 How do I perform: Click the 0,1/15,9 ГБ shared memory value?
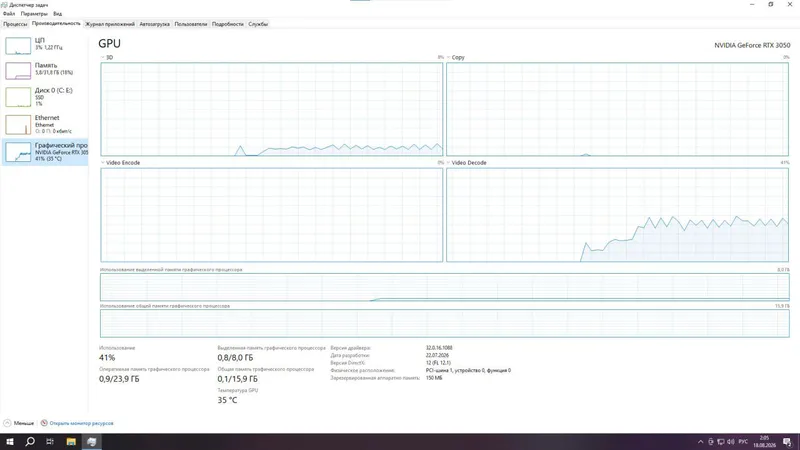[x=237, y=379]
